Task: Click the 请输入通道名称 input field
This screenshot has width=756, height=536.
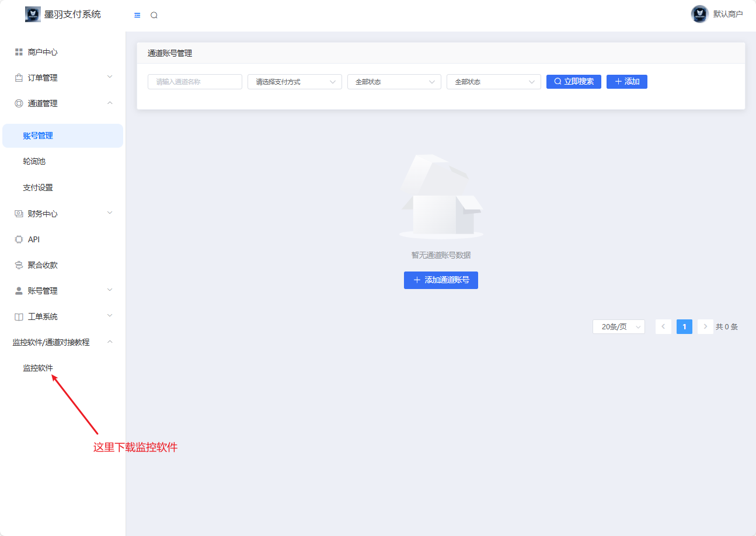Action: 195,82
